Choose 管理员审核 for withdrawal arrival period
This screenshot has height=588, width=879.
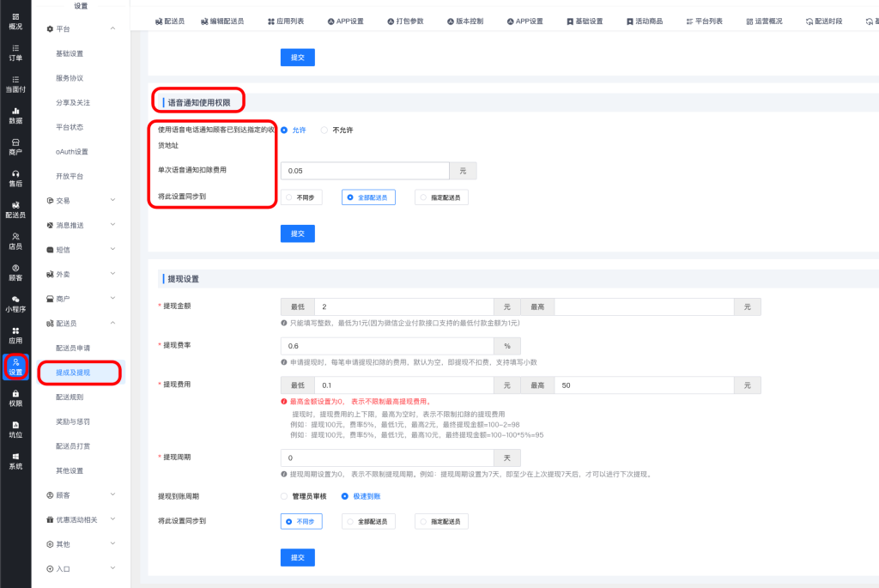[285, 496]
